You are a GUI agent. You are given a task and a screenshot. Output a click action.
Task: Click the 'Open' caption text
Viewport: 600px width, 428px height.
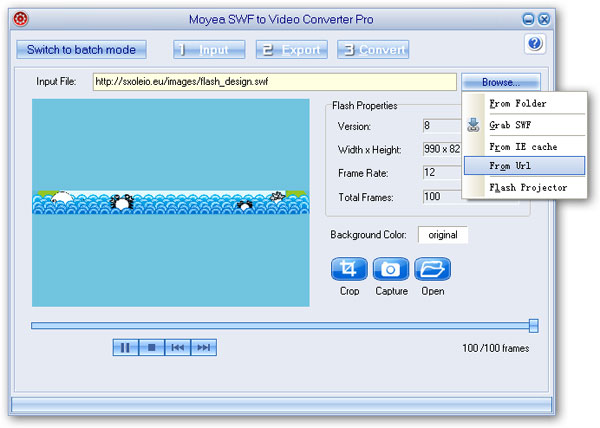(433, 291)
